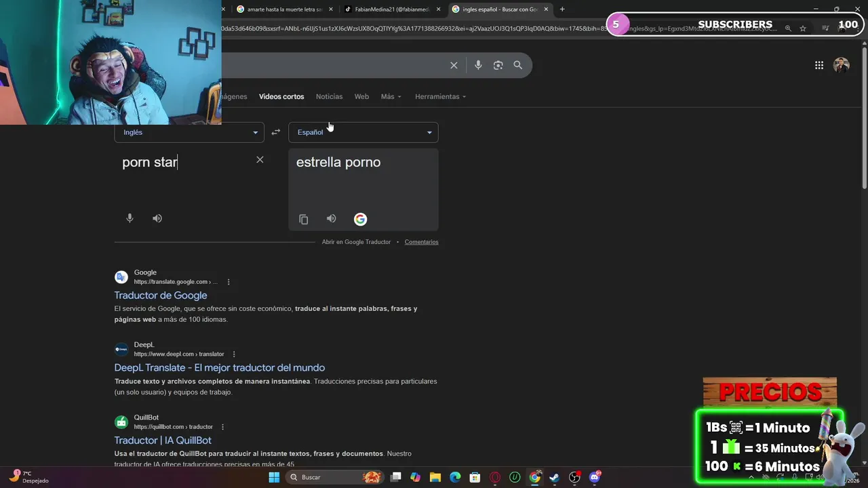Viewport: 868px width, 488px height.
Task: Expand the Más search filter menu
Action: (391, 96)
